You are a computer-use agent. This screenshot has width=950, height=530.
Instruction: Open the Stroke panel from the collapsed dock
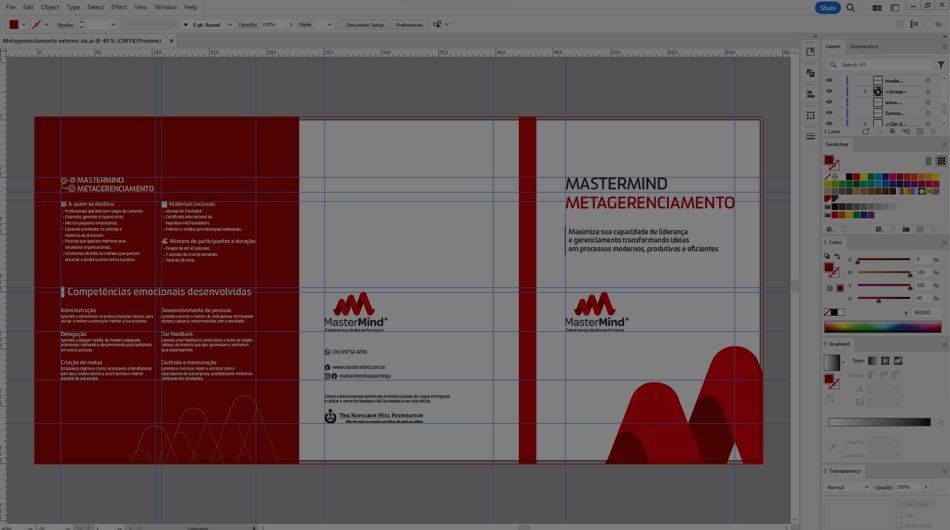point(811,136)
